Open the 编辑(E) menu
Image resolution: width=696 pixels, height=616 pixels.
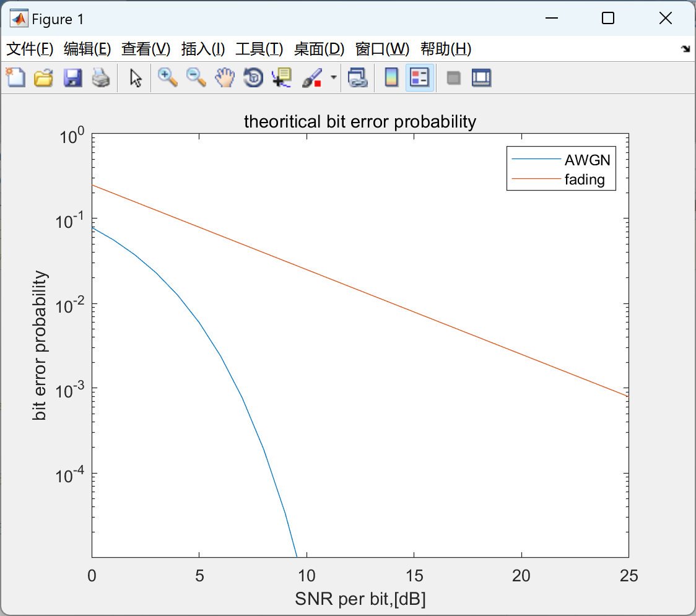pyautogui.click(x=87, y=49)
